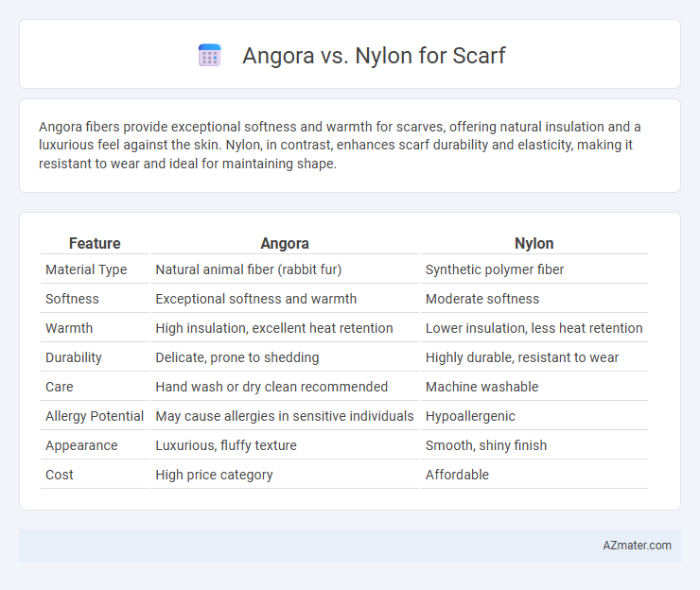Click the Angora column header
This screenshot has width=700, height=590.
285,243
